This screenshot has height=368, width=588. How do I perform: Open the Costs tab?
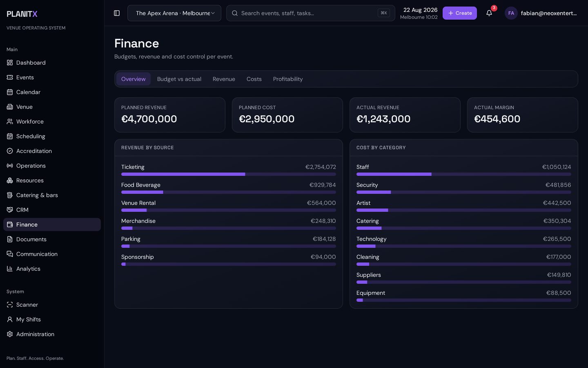point(254,79)
